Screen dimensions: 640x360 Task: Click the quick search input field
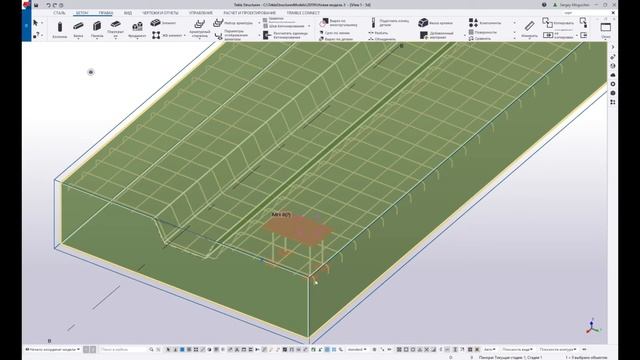coord(124,349)
